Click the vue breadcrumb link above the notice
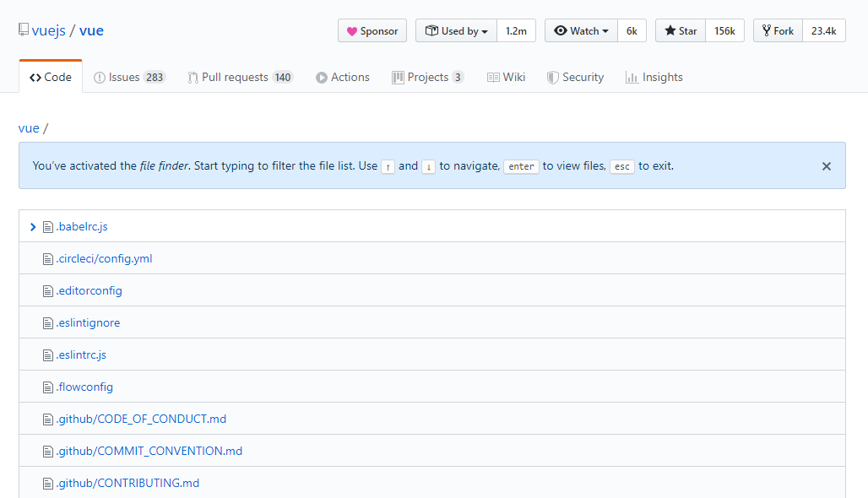Screen dimensions: 868x498 click(29, 128)
